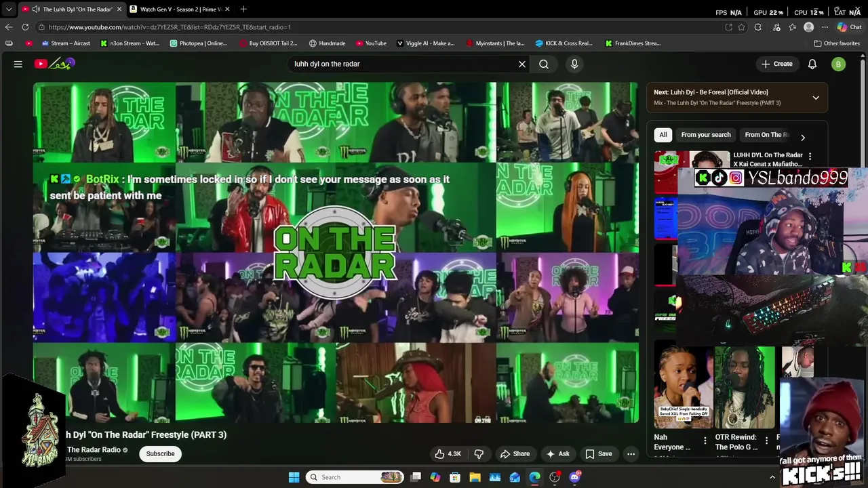Open KICK & Cross Real bookmark
The width and height of the screenshot is (868, 488).
(x=564, y=43)
